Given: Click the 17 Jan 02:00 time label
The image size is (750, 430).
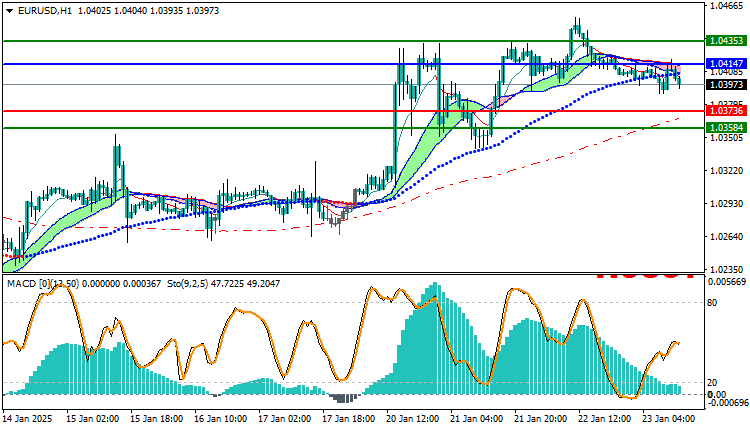Looking at the screenshot, I should coord(285,419).
